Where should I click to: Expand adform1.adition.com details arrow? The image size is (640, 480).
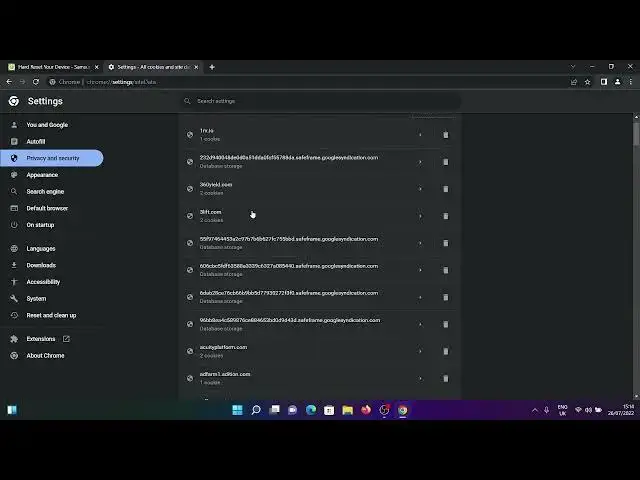tap(420, 378)
